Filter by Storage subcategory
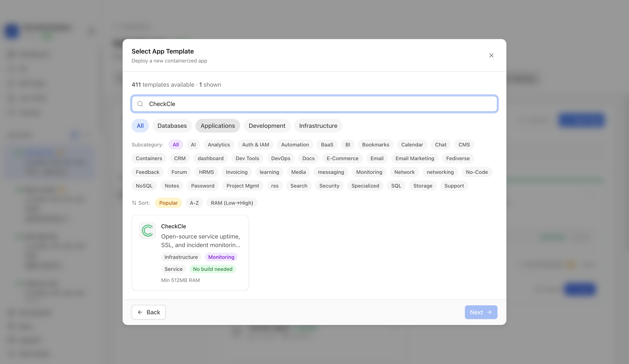Image resolution: width=629 pixels, height=364 pixels. click(422, 186)
